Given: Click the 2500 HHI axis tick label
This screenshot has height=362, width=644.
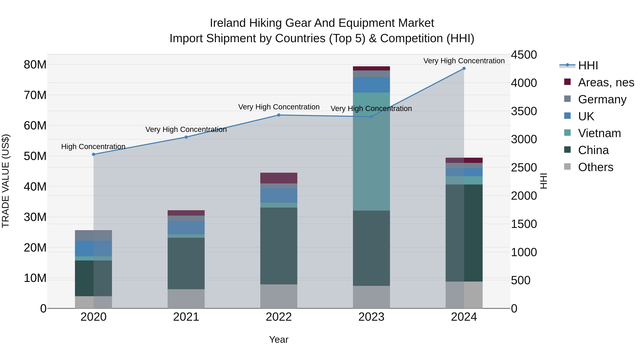Looking at the screenshot, I should (524, 168).
